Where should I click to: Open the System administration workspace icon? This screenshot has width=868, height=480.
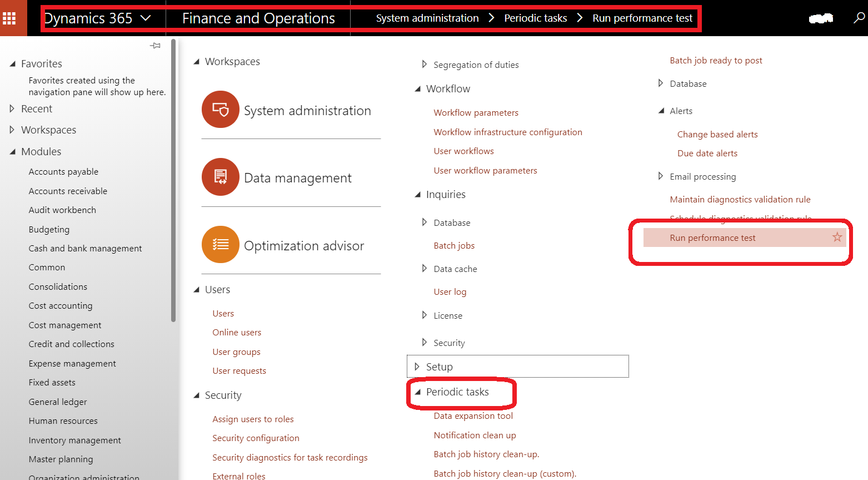click(220, 110)
